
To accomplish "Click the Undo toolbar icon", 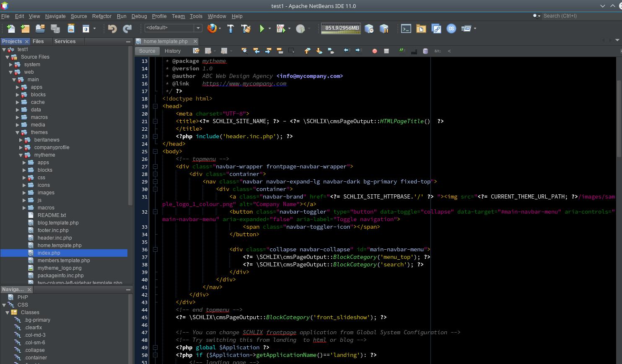I will pos(112,28).
